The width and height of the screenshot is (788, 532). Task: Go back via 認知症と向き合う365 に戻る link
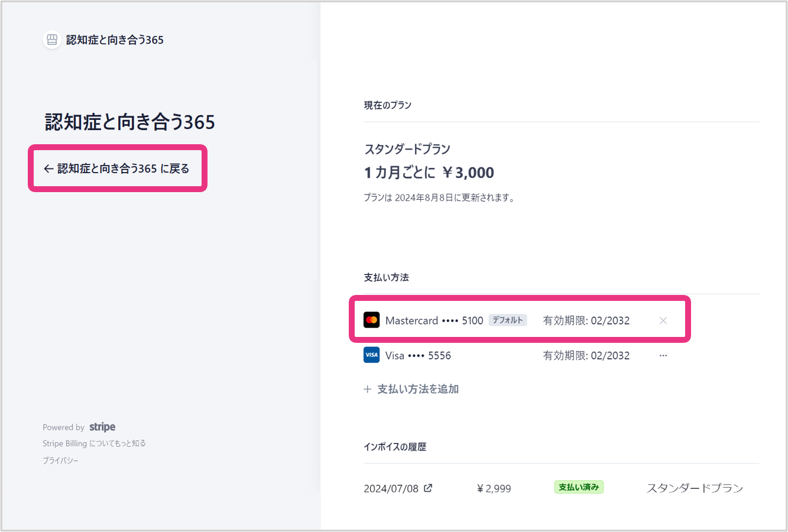tap(117, 168)
